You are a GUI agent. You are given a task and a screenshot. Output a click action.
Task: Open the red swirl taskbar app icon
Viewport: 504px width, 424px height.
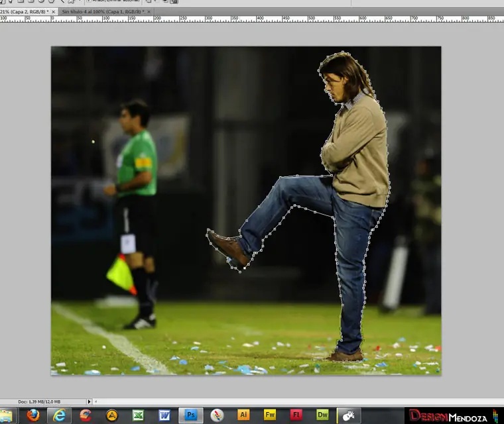click(86, 415)
